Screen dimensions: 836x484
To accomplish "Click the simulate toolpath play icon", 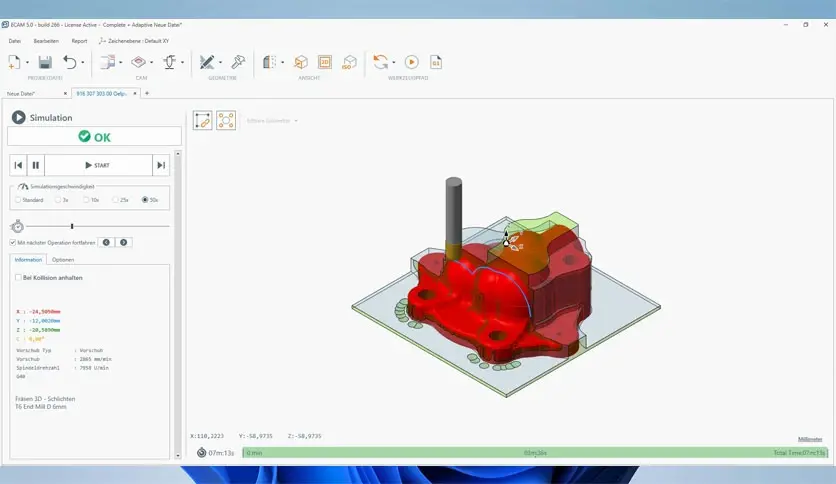I will point(411,62).
